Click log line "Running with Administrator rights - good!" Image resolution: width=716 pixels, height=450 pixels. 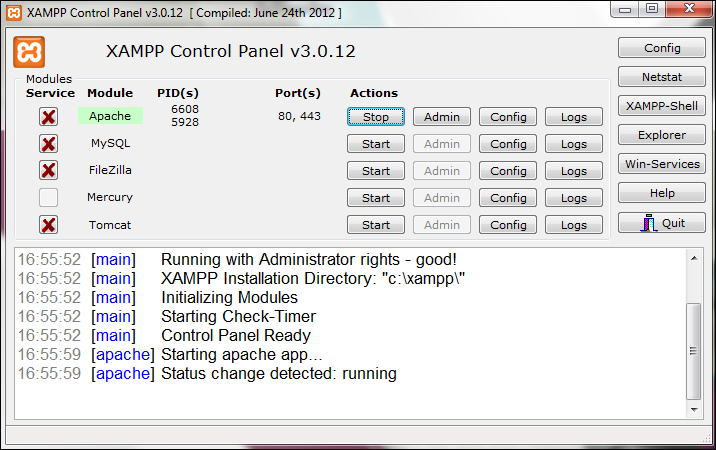(x=309, y=259)
